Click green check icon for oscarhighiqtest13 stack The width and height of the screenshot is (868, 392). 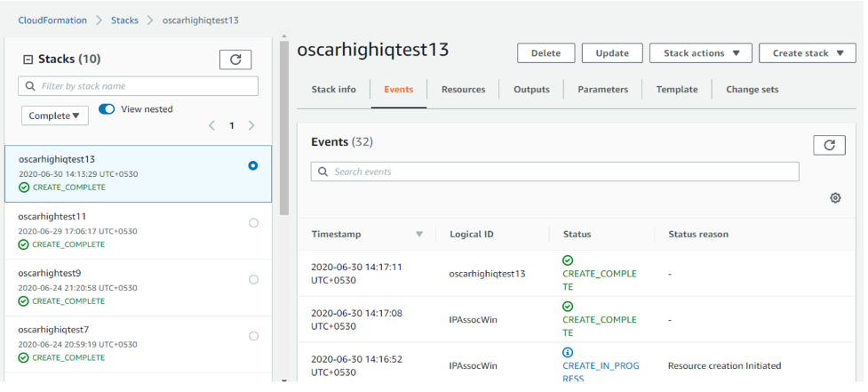pyautogui.click(x=24, y=188)
